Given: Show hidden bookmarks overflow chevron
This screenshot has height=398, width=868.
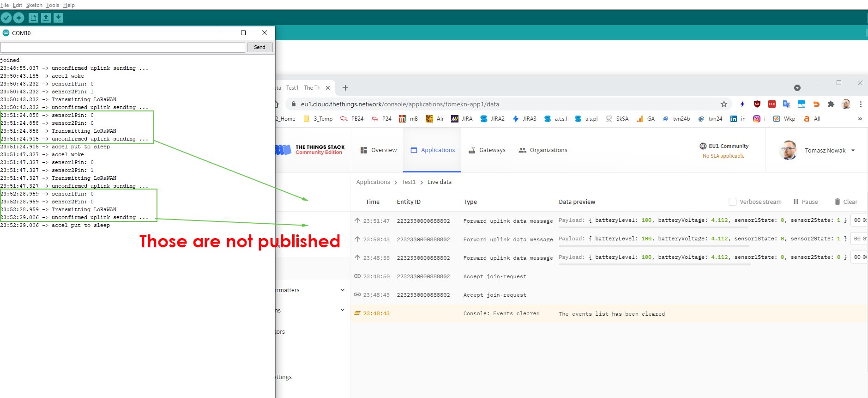Looking at the screenshot, I should click(860, 119).
